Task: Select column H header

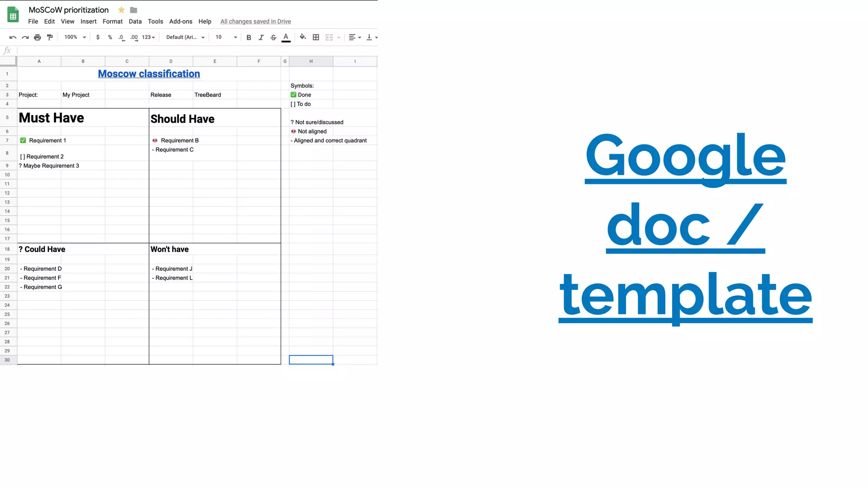Action: click(x=311, y=61)
